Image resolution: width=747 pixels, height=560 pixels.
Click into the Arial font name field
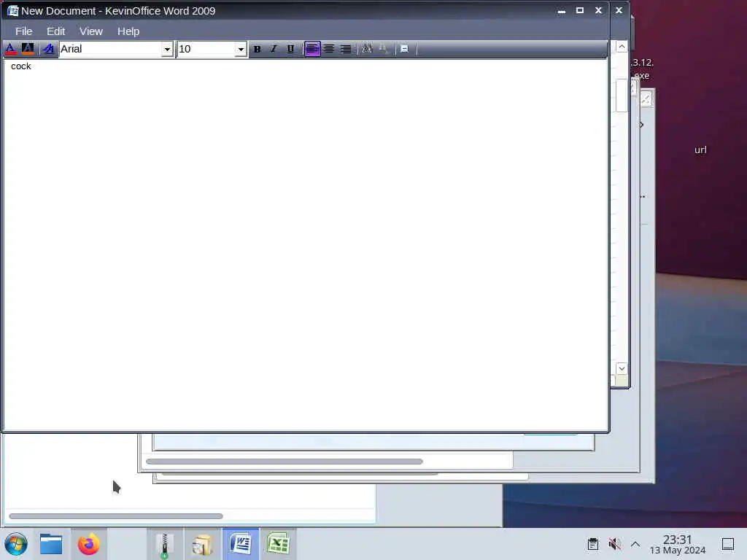[x=111, y=49]
